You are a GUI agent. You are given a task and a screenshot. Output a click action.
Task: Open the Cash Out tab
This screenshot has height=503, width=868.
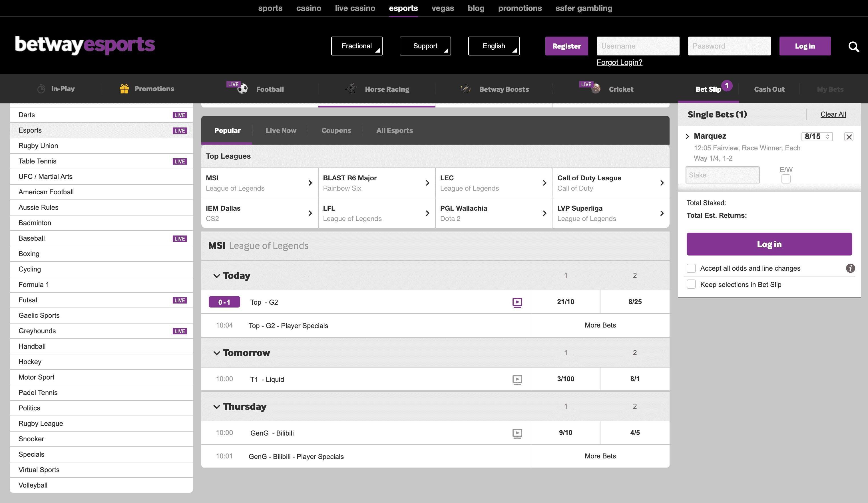pos(769,89)
